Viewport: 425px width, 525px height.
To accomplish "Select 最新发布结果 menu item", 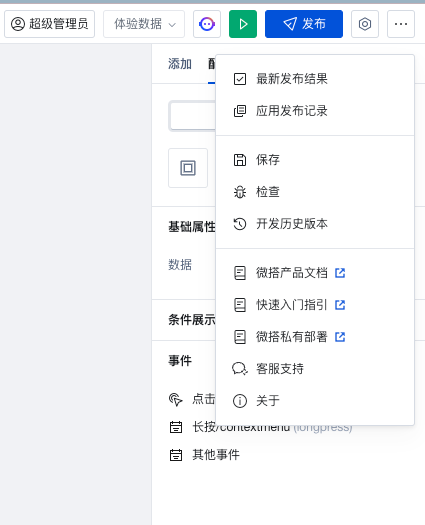I will click(x=315, y=79).
